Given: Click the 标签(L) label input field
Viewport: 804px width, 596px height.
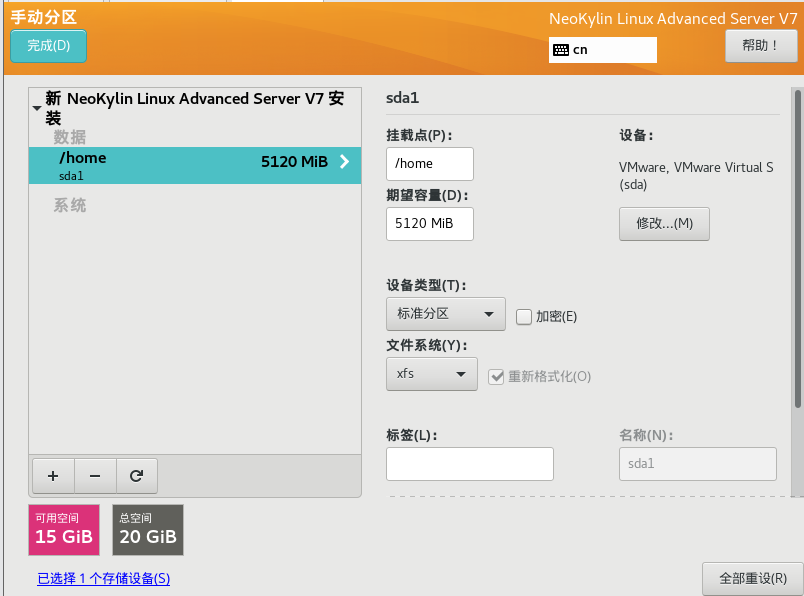Looking at the screenshot, I should point(470,464).
